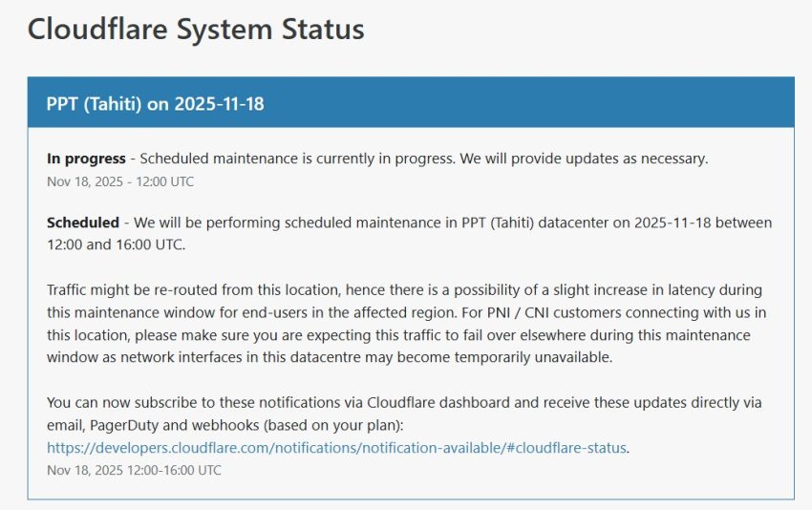Click the Nov 18, 2025 12:00-16:00 UTC timestamp
Viewport: 812px width, 510px height.
tap(134, 470)
